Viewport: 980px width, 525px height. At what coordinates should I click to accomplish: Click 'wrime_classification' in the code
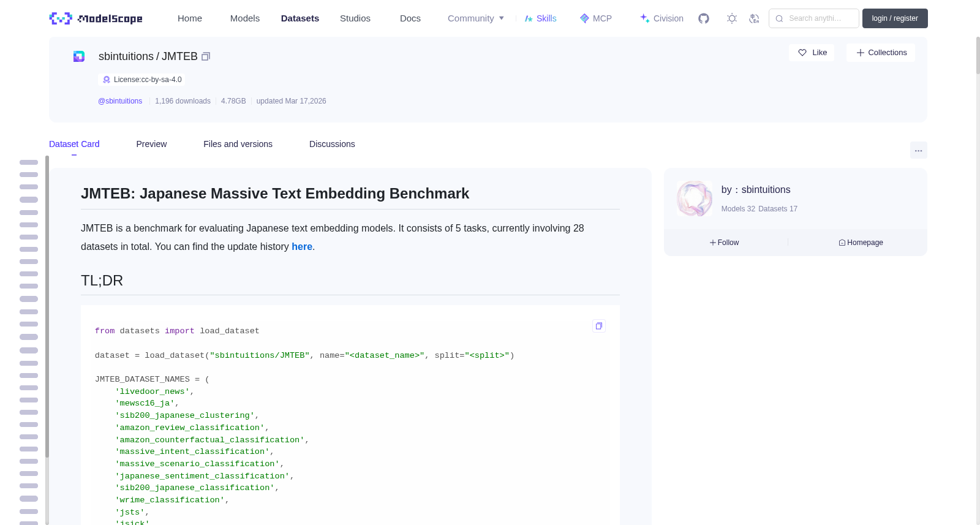[x=170, y=500]
